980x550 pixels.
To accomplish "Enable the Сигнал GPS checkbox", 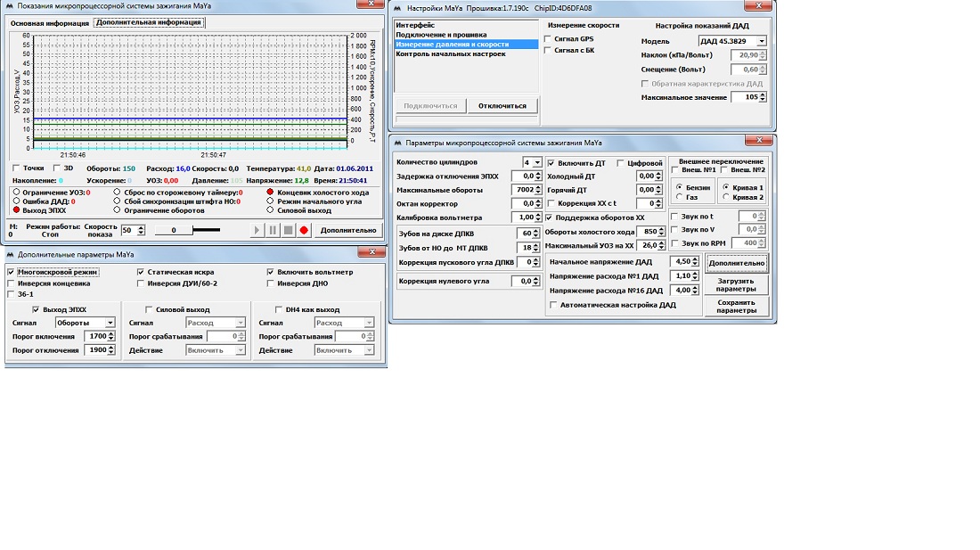I will pos(548,39).
